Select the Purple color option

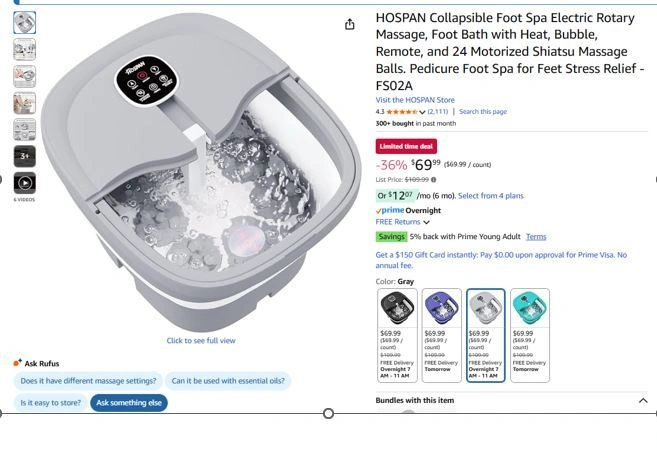442,335
